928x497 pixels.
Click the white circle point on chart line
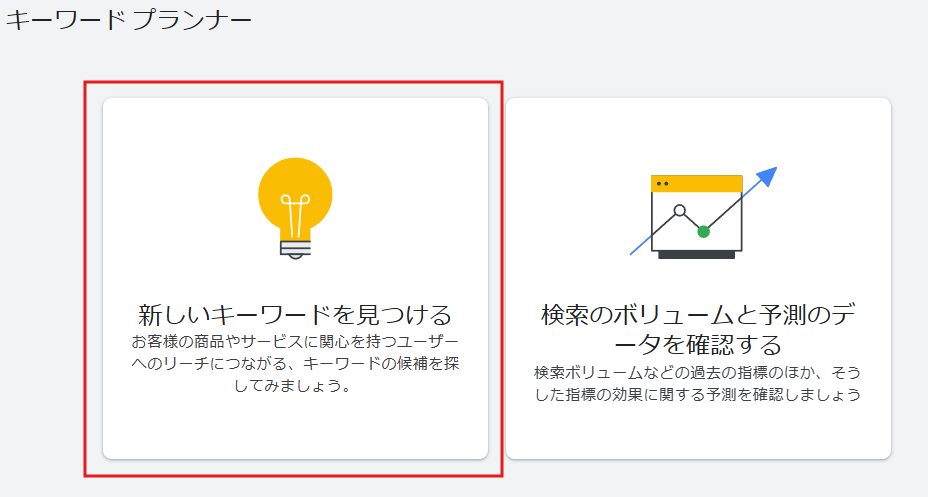(679, 211)
